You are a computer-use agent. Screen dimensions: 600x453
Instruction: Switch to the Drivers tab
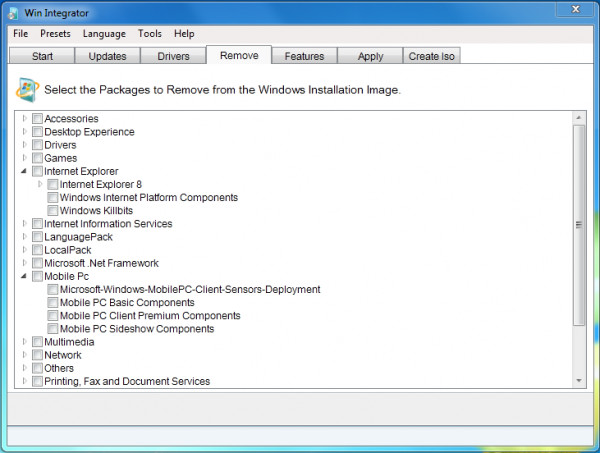tap(173, 56)
